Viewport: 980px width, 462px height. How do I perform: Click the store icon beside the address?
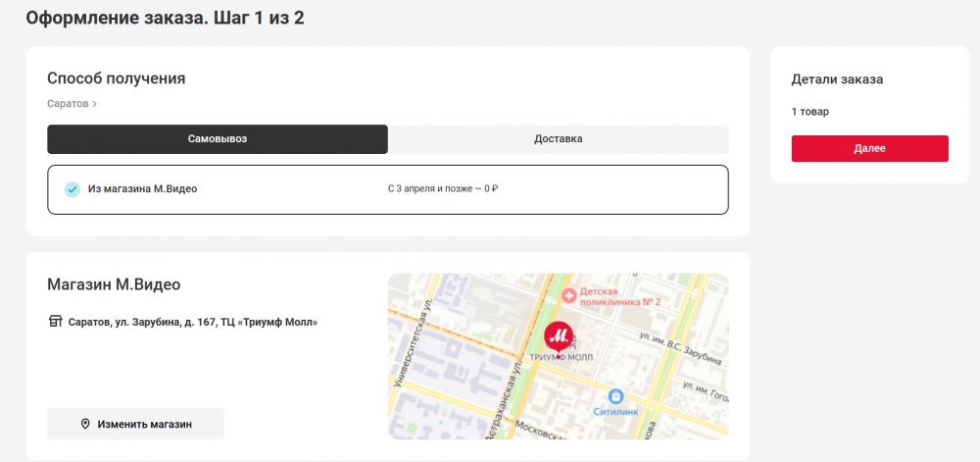click(55, 322)
